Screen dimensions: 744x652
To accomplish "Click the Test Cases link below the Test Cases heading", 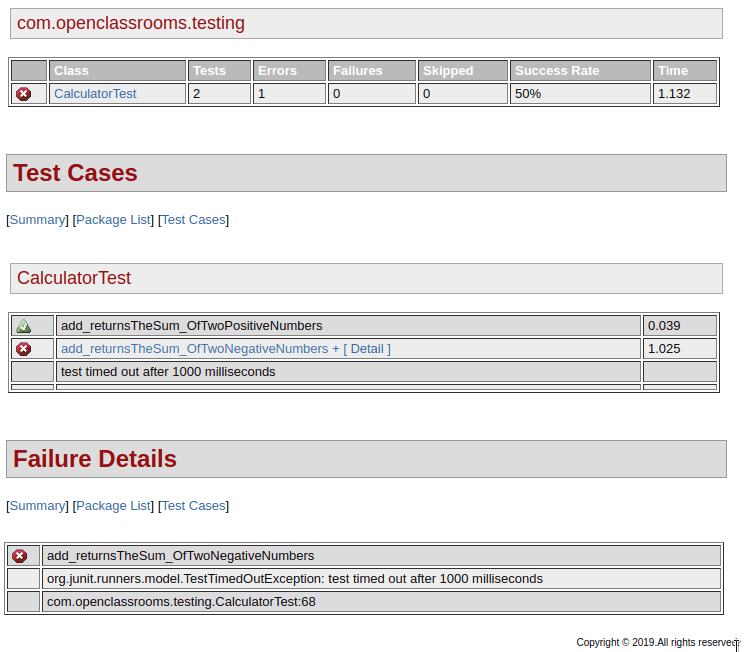I will tap(193, 220).
